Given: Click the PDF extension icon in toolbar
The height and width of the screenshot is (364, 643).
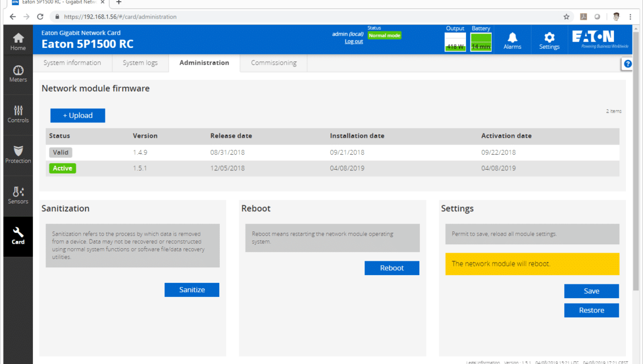Looking at the screenshot, I should [x=583, y=17].
